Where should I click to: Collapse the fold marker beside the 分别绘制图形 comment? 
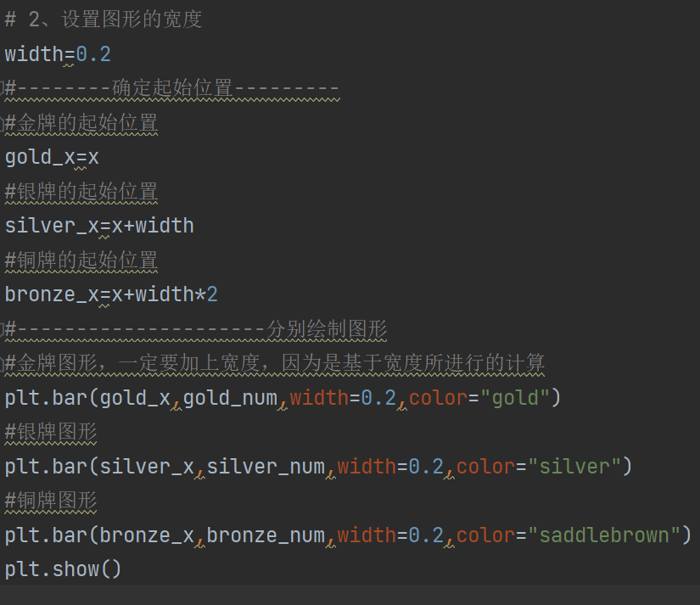point(3,328)
